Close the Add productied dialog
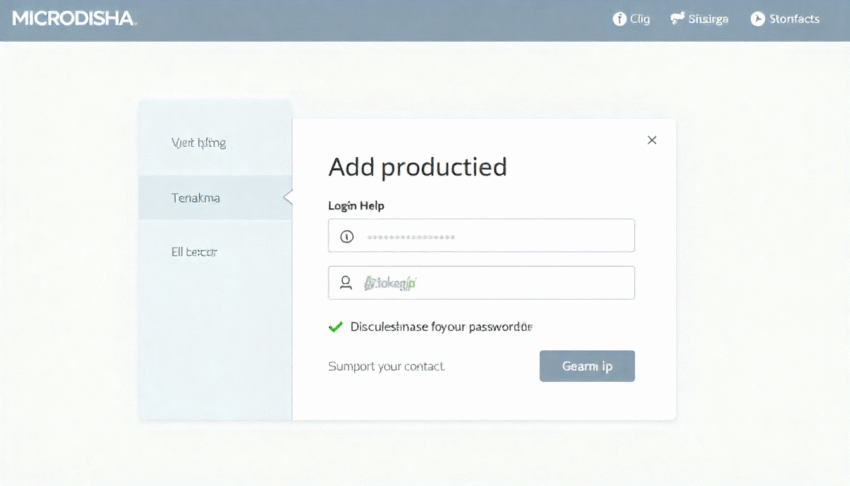Screen dimensions: 850x486 tap(652, 140)
